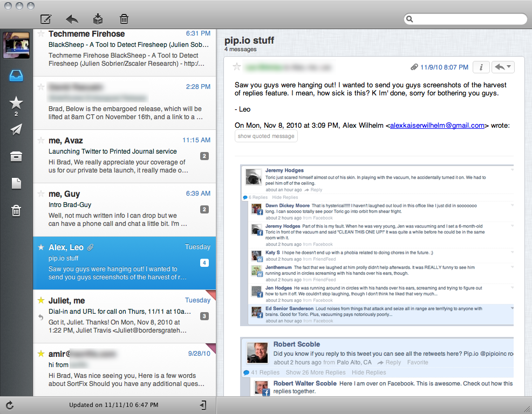Viewport: 532px width, 414px height.
Task: Unstar the Juliet, me conversation
Action: tap(41, 300)
